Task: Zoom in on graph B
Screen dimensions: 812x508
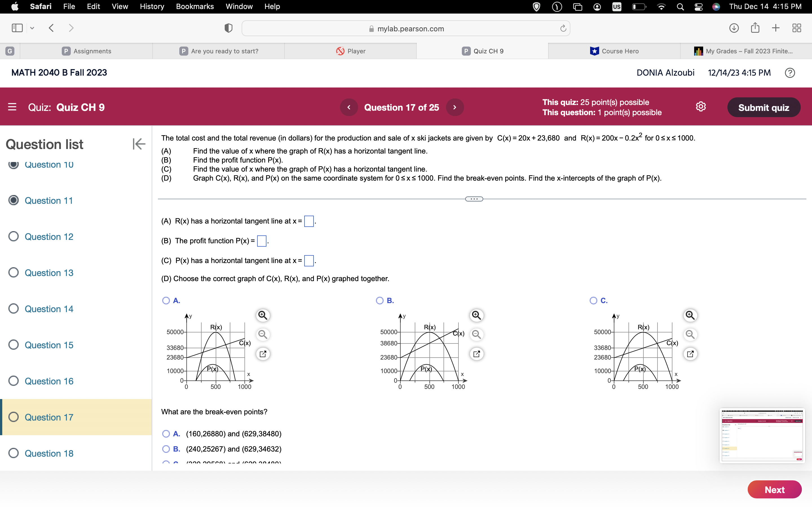Action: [476, 315]
